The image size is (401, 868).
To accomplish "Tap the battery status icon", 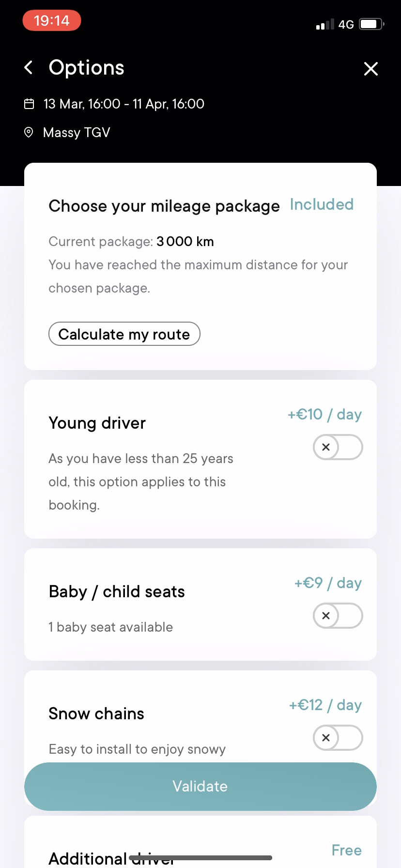I will pos(371,24).
